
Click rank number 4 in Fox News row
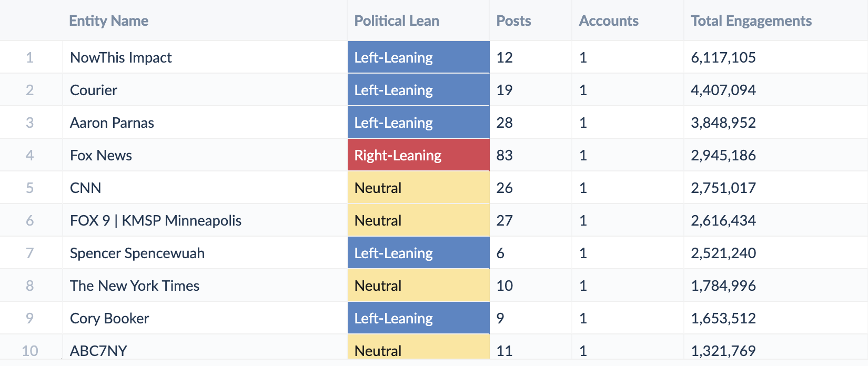click(x=29, y=156)
